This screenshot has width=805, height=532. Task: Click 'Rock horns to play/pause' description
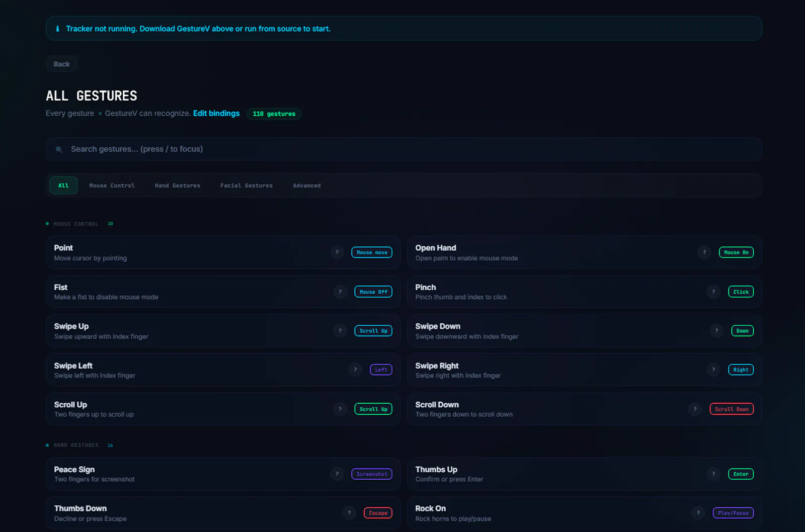tap(453, 518)
